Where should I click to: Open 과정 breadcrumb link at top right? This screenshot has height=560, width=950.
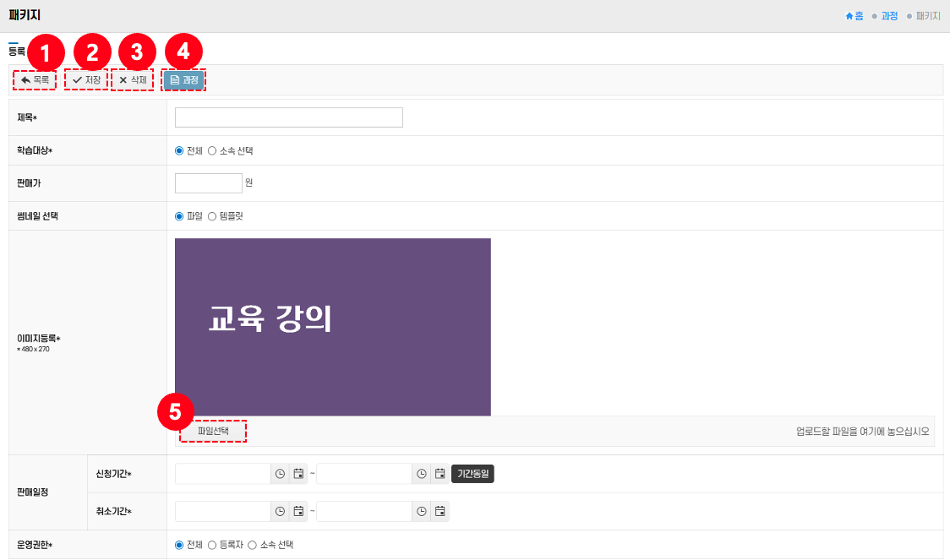pos(889,16)
